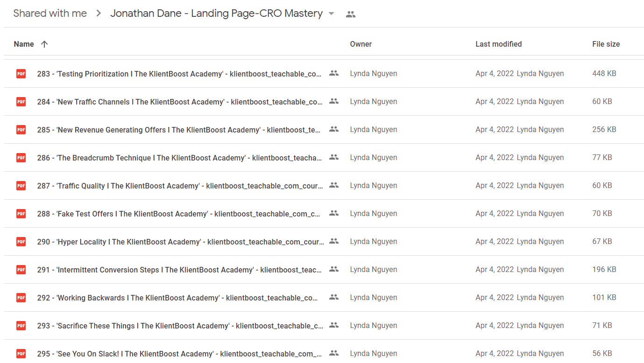644x363 pixels.
Task: Click owner Lynda Nguyen on file 290 row
Action: click(x=374, y=242)
